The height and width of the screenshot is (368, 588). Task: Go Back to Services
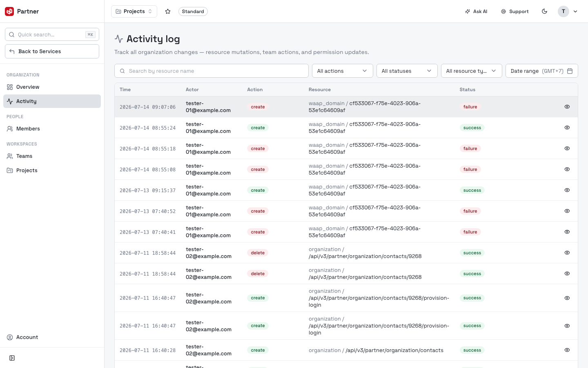coord(52,51)
